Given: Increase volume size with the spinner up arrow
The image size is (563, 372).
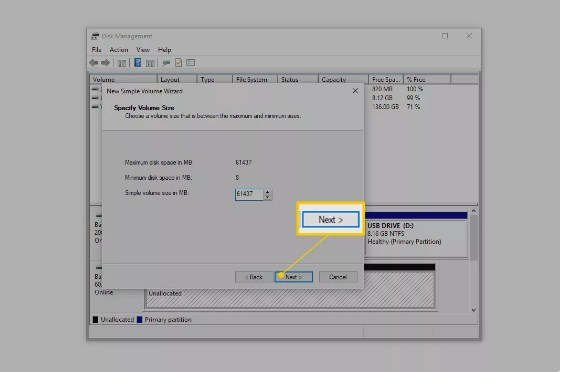Looking at the screenshot, I should pos(267,191).
